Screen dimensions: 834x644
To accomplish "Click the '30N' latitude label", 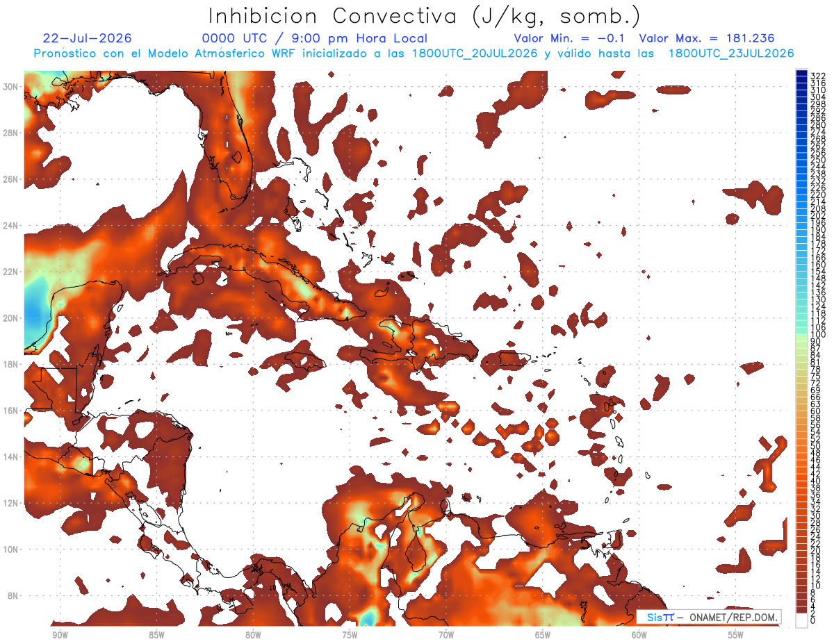I will [12, 87].
